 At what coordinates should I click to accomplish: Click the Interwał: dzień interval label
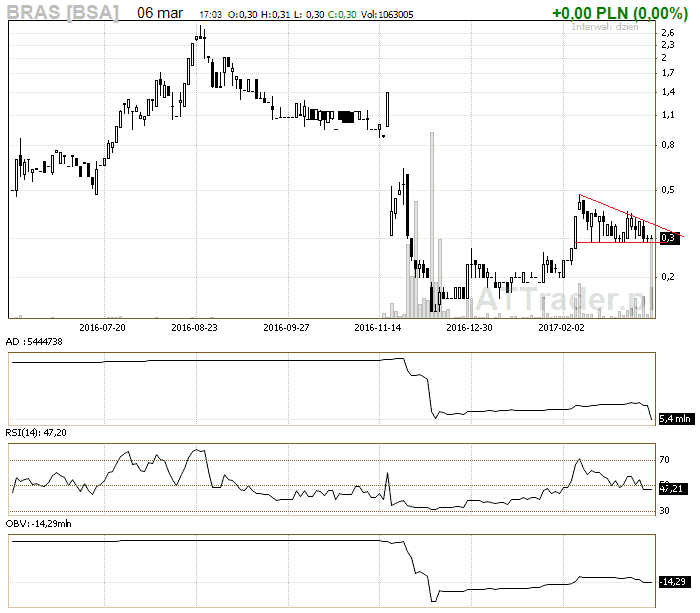pyautogui.click(x=605, y=27)
